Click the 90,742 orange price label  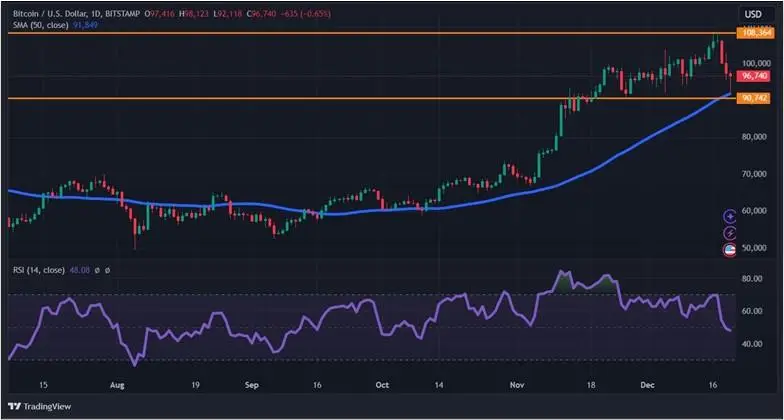754,98
